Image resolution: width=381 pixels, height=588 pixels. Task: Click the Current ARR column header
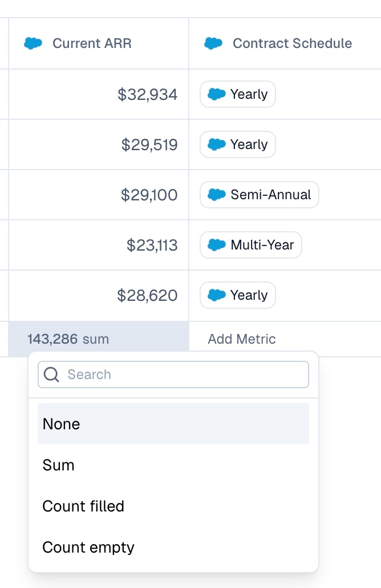pos(92,43)
